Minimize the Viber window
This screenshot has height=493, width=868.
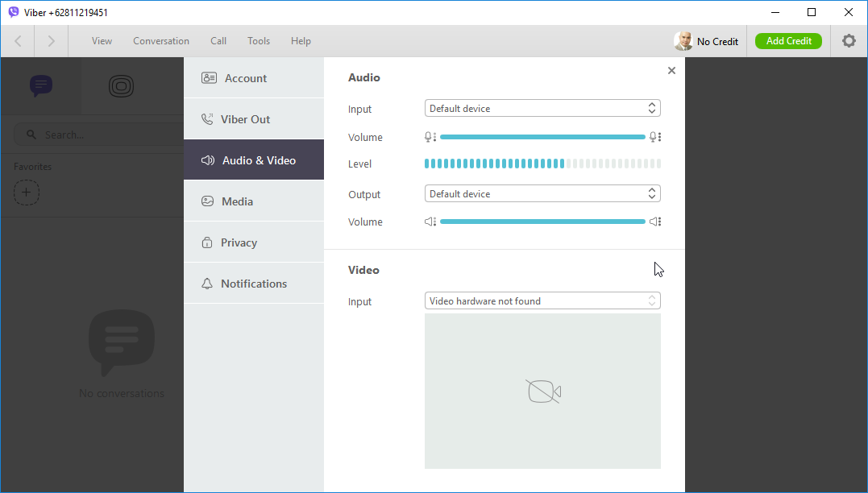pos(775,12)
